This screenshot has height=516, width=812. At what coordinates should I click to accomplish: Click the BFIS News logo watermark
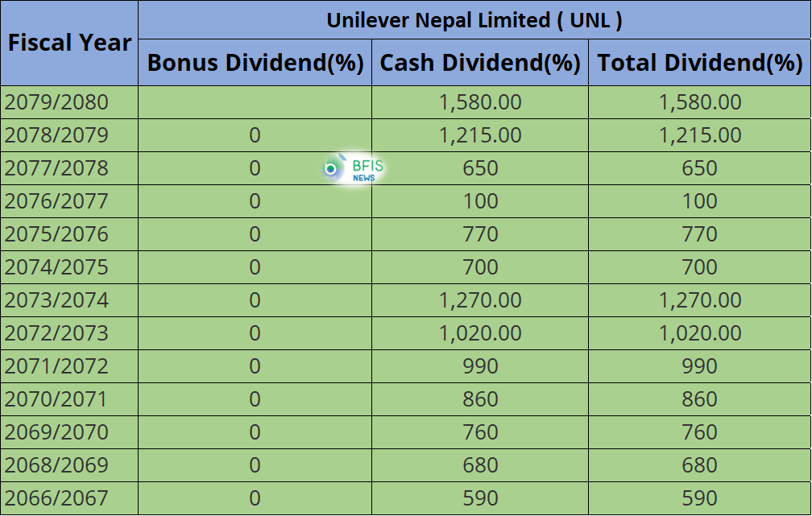click(x=354, y=169)
